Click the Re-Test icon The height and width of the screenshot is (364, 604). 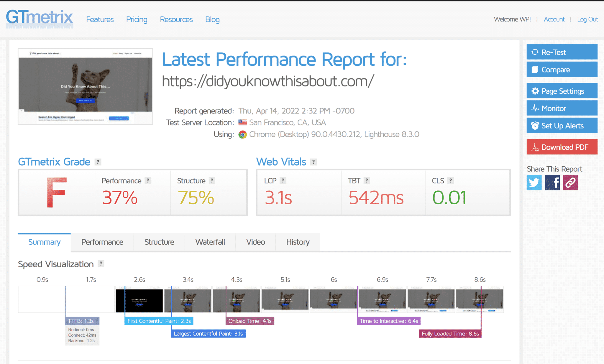pyautogui.click(x=535, y=52)
